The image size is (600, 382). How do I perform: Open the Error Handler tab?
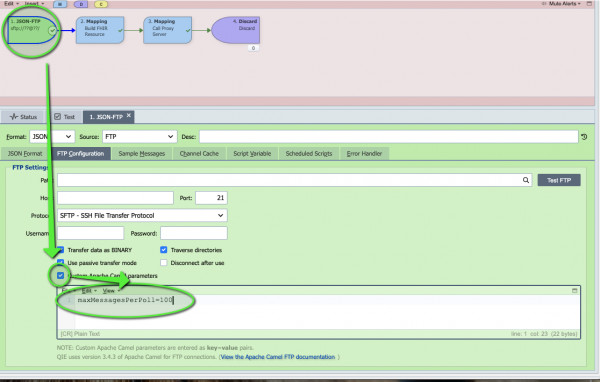pos(364,153)
